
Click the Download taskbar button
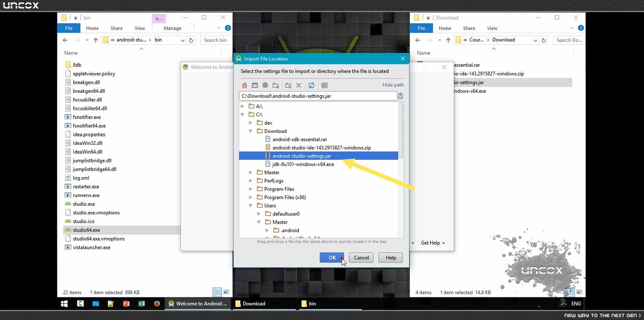265,303
